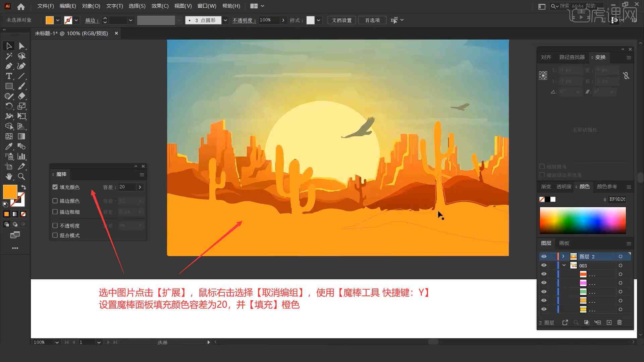Viewport: 644px width, 362px height.
Task: Toggle visibility of 图层 2
Action: (x=544, y=256)
